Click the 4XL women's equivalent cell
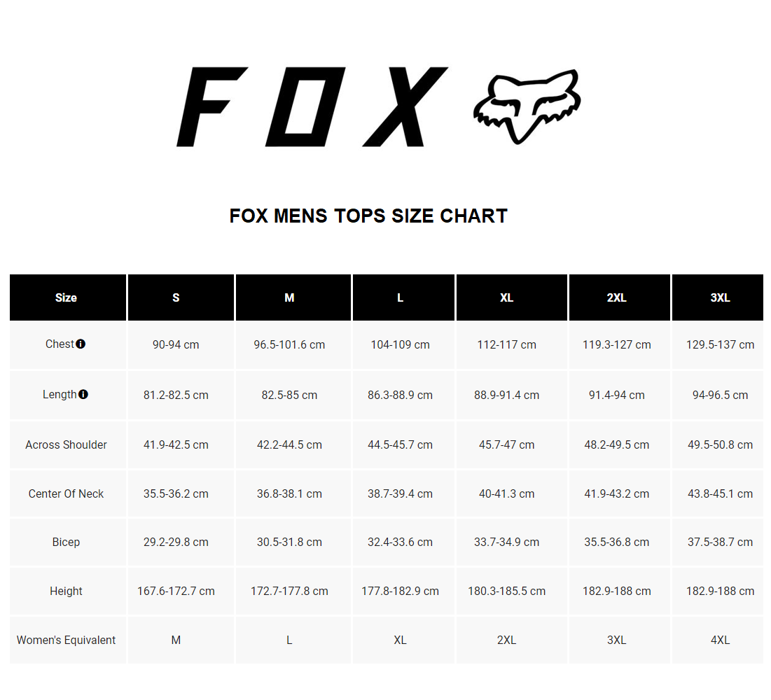Viewport: 771px width, 700px height. point(720,640)
